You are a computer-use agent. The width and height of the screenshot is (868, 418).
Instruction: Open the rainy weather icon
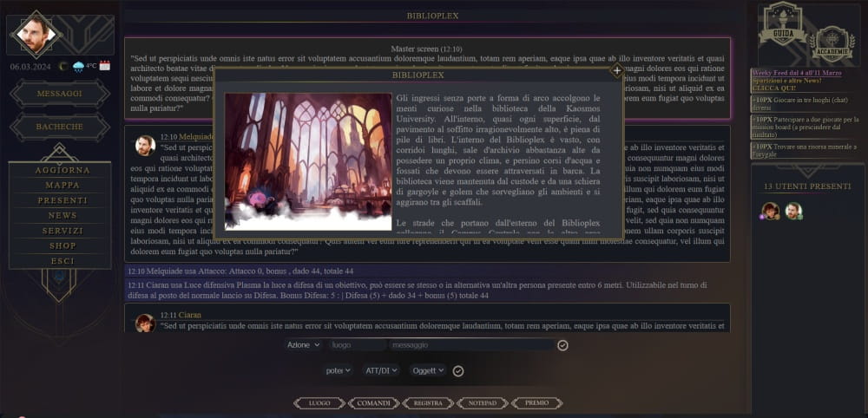tap(79, 67)
